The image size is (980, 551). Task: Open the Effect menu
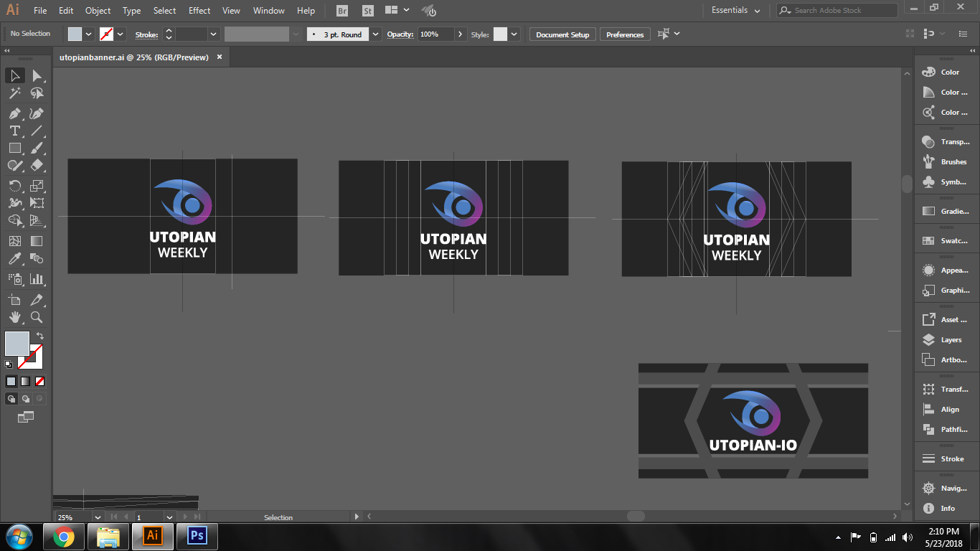pyautogui.click(x=199, y=11)
